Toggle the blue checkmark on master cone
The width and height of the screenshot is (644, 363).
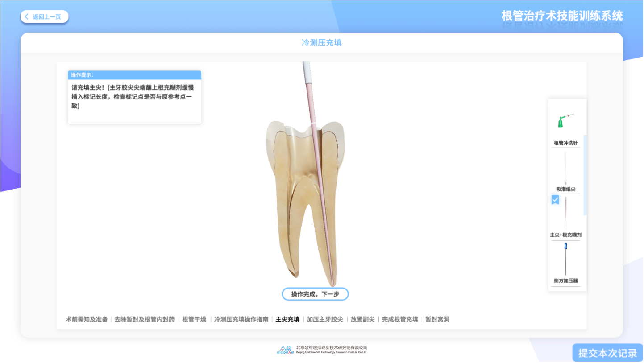coord(555,200)
